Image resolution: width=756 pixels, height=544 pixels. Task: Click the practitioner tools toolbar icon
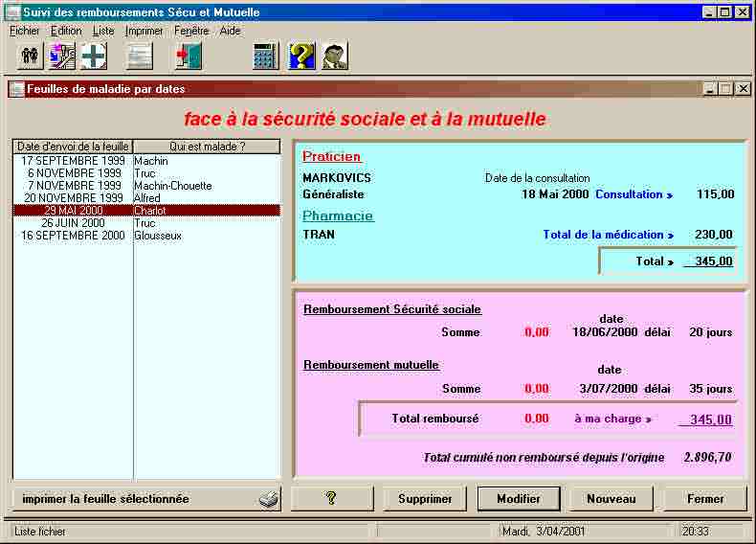coord(61,56)
